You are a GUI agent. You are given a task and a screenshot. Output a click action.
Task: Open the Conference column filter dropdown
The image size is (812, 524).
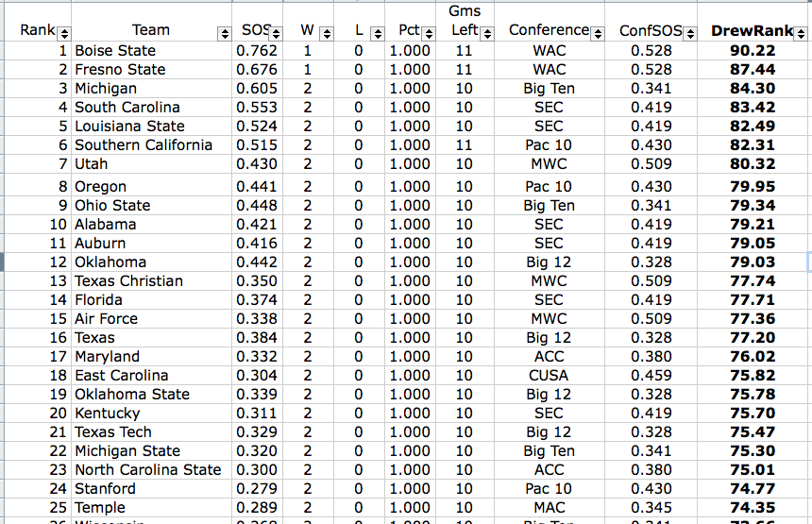click(598, 34)
